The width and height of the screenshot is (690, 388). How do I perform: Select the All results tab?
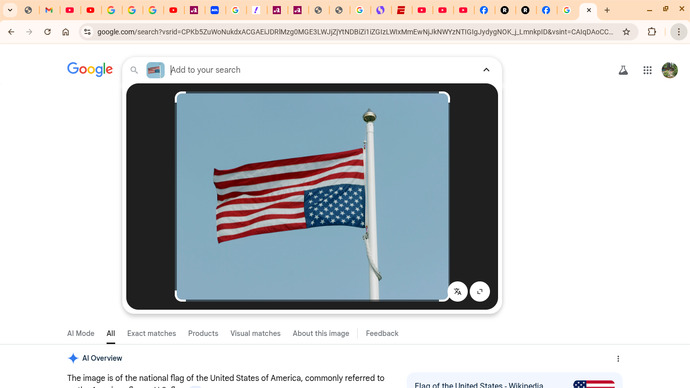pos(110,333)
